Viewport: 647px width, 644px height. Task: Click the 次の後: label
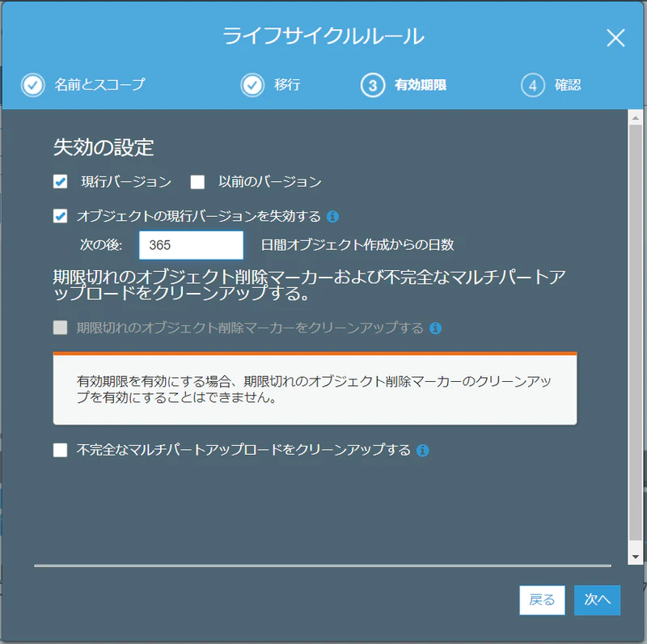(101, 245)
